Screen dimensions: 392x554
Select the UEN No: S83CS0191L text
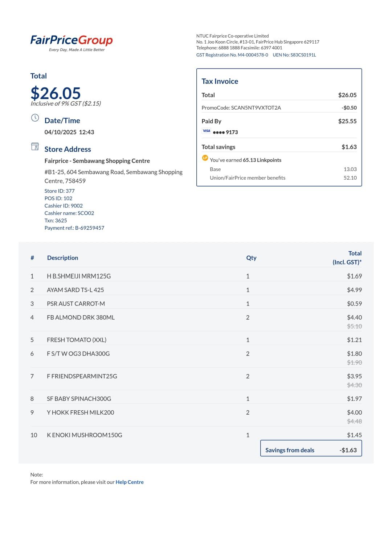point(294,55)
